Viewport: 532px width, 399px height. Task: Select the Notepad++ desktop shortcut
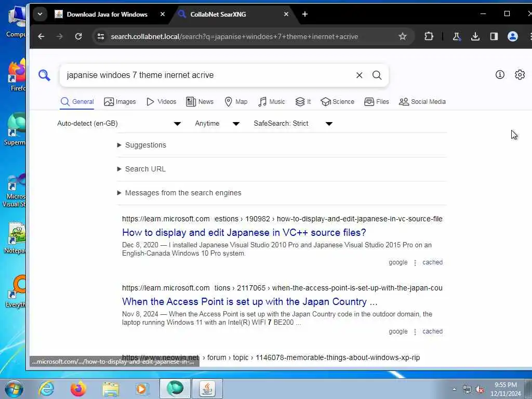click(15, 237)
